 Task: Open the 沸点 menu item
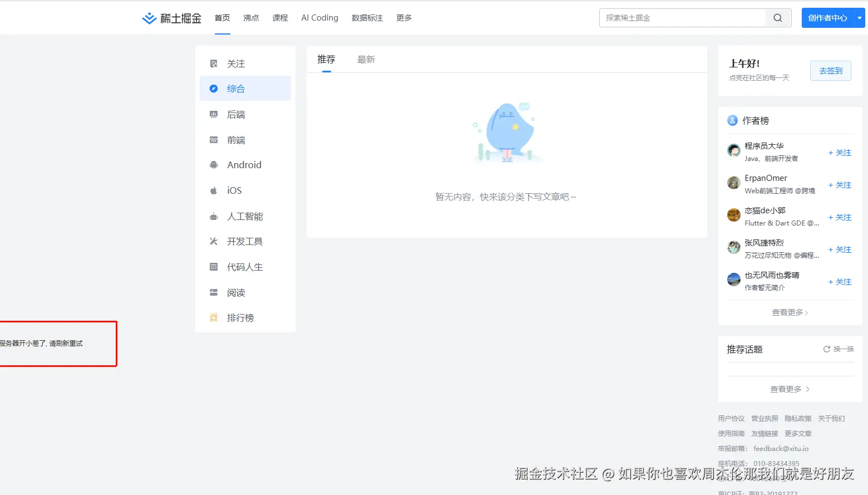250,17
